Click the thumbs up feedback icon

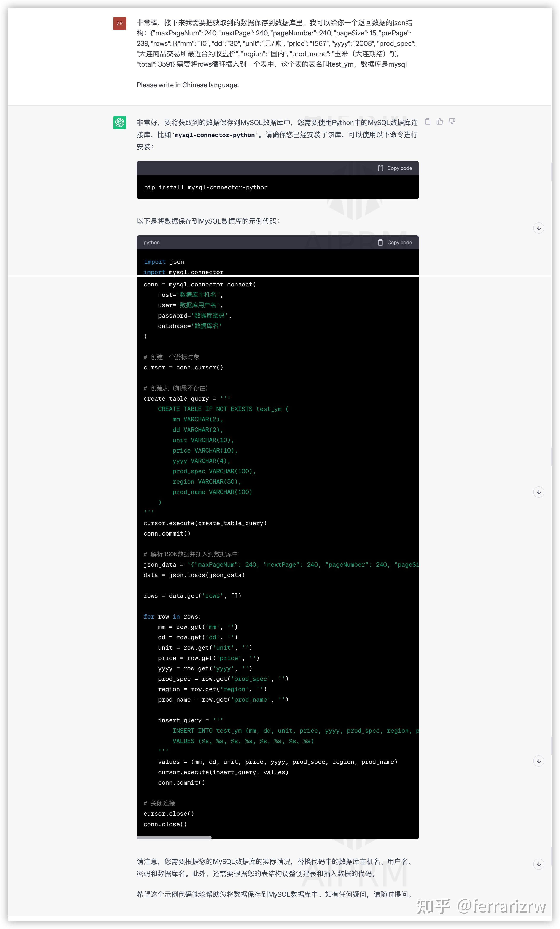440,122
